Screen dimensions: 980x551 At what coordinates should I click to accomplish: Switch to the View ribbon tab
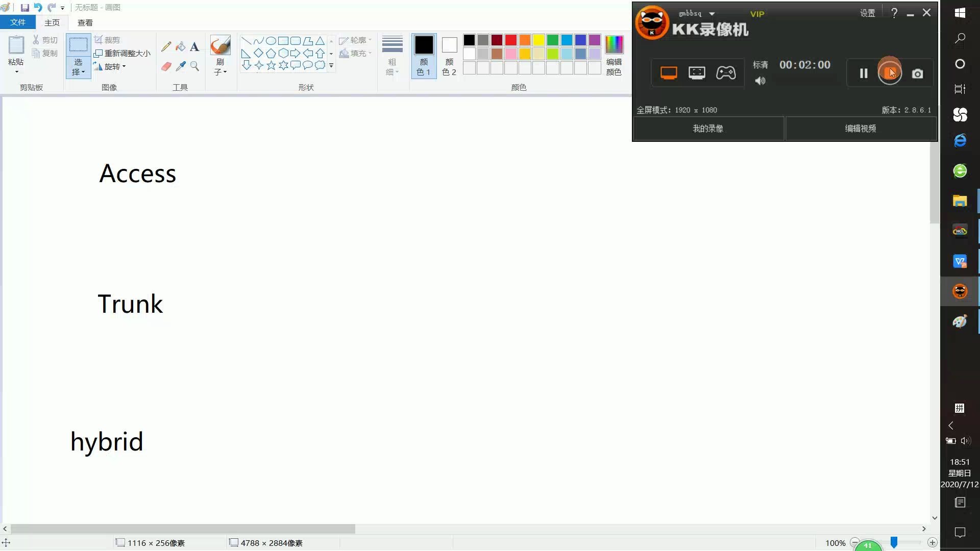pos(85,22)
